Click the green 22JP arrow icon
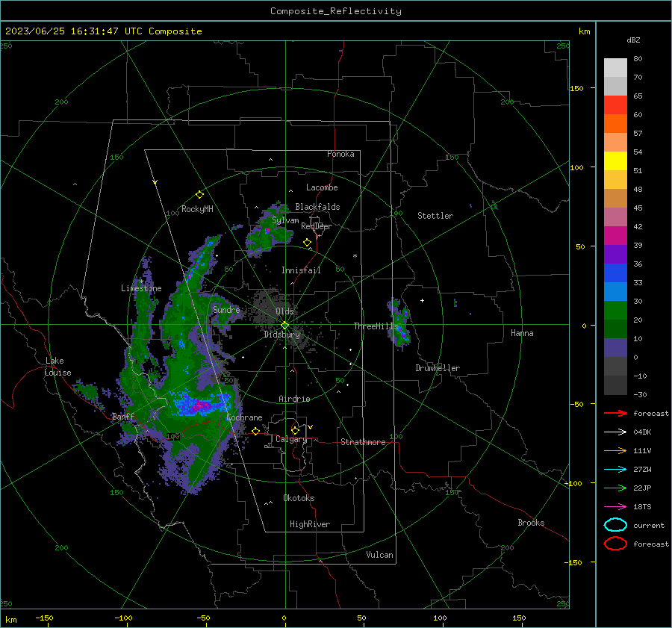672x628 pixels. 615,488
